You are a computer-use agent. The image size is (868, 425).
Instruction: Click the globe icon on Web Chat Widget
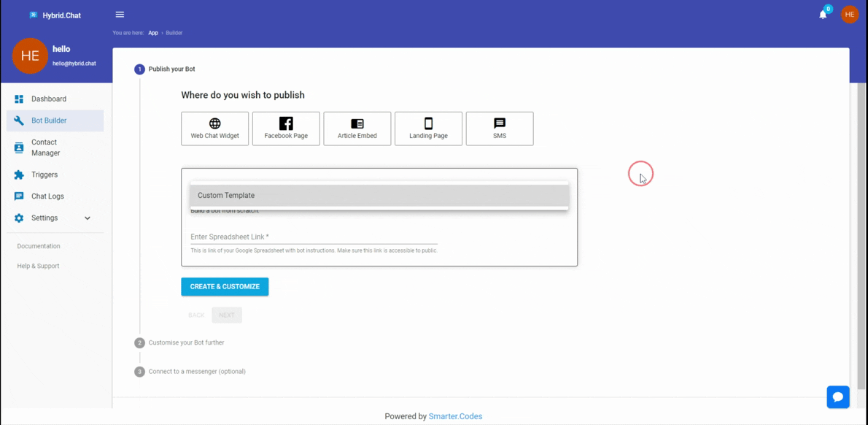[x=214, y=123]
